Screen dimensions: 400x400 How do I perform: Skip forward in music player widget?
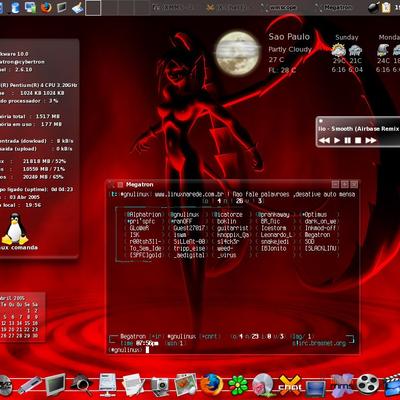point(371,140)
